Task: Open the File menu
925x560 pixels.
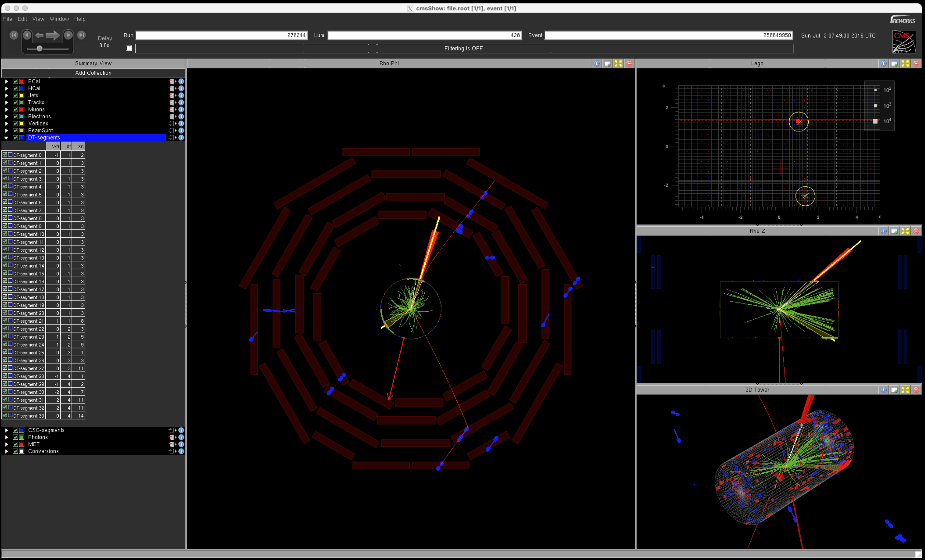Action: tap(7, 19)
